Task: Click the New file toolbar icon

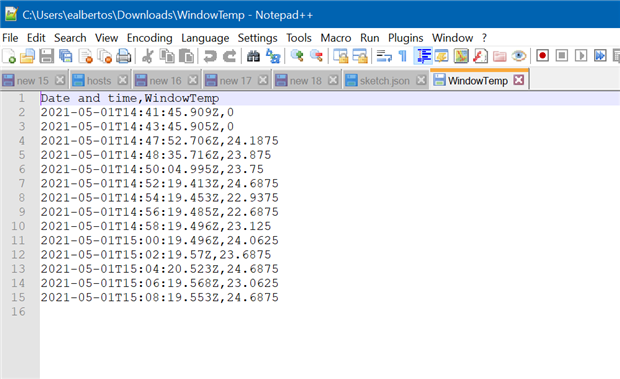Action: (9, 56)
